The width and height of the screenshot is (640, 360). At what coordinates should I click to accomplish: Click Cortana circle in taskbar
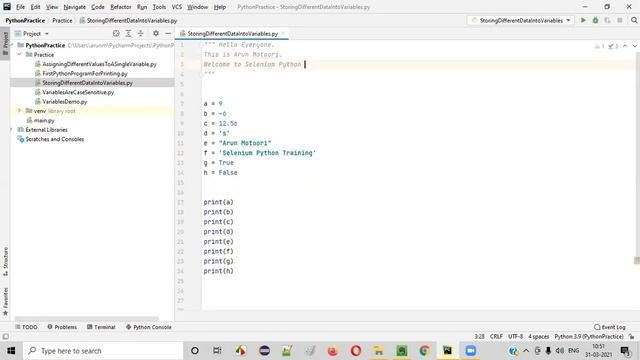(195, 351)
